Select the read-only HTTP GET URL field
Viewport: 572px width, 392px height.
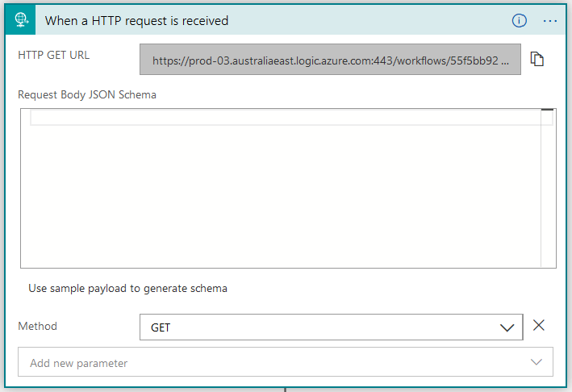click(x=330, y=60)
